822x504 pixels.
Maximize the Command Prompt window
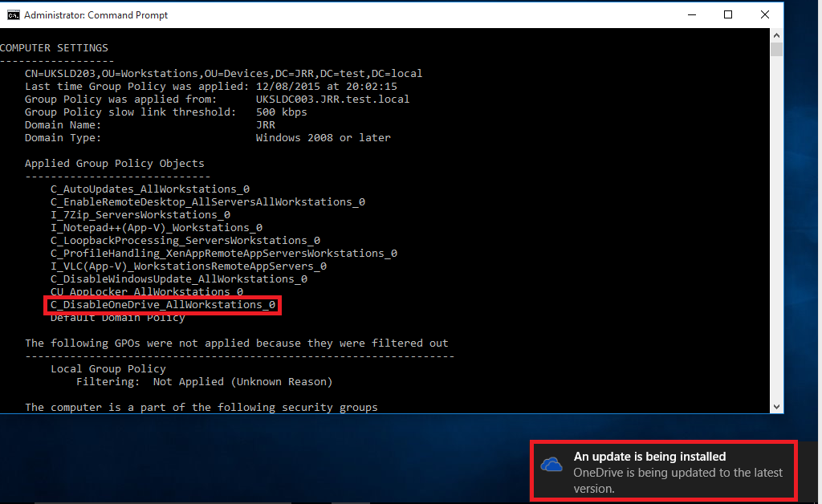tap(728, 14)
